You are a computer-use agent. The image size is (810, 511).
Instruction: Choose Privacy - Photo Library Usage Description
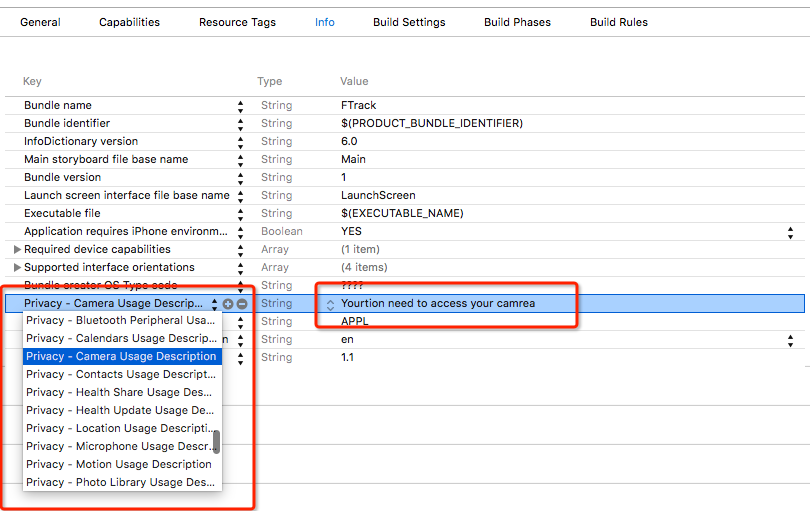[x=120, y=482]
